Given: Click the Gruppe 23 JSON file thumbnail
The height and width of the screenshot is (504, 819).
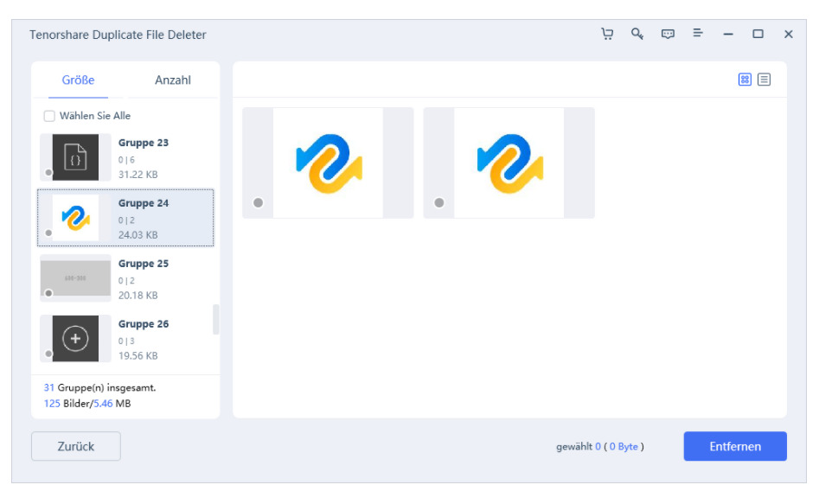Looking at the screenshot, I should pyautogui.click(x=75, y=157).
